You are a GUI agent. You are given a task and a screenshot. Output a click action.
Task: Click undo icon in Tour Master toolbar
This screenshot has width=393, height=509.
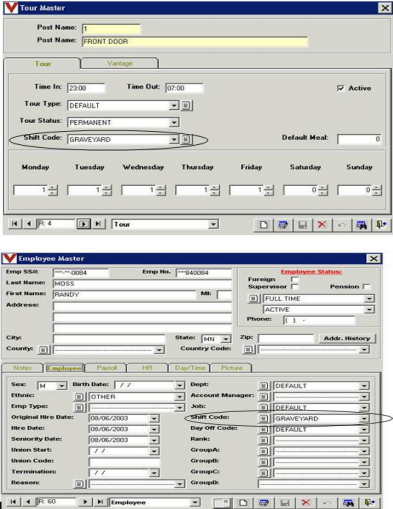341,225
